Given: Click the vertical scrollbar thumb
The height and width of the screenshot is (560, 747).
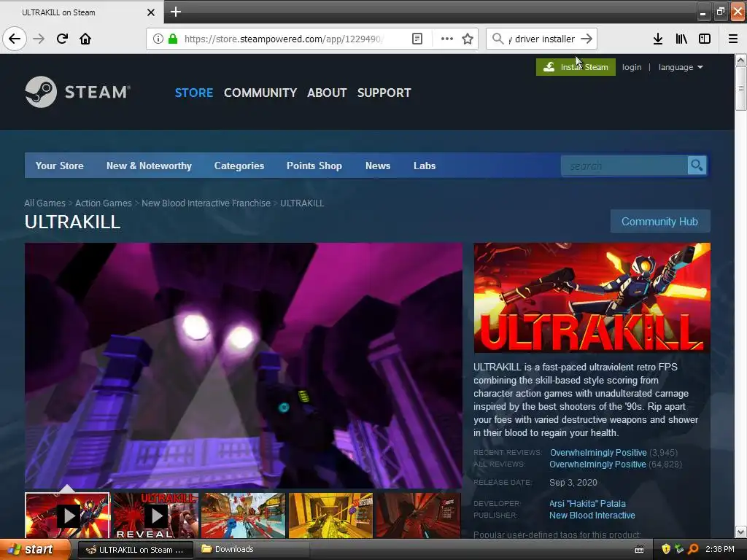Looking at the screenshot, I should [x=740, y=88].
